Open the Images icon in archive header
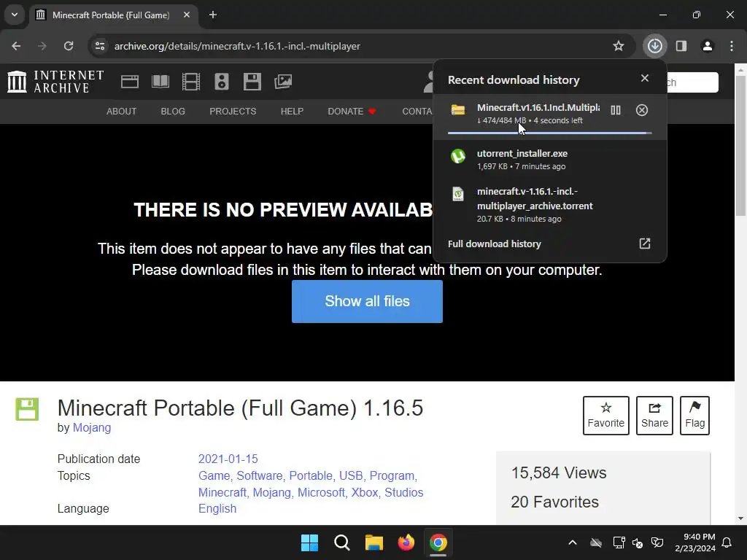The width and height of the screenshot is (747, 560). pyautogui.click(x=283, y=82)
